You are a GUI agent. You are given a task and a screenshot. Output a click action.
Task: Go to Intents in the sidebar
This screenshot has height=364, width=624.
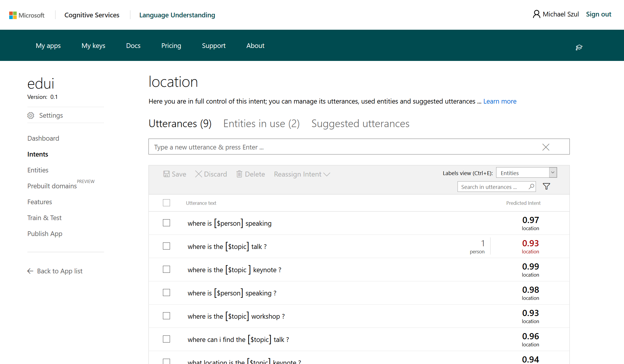(38, 154)
